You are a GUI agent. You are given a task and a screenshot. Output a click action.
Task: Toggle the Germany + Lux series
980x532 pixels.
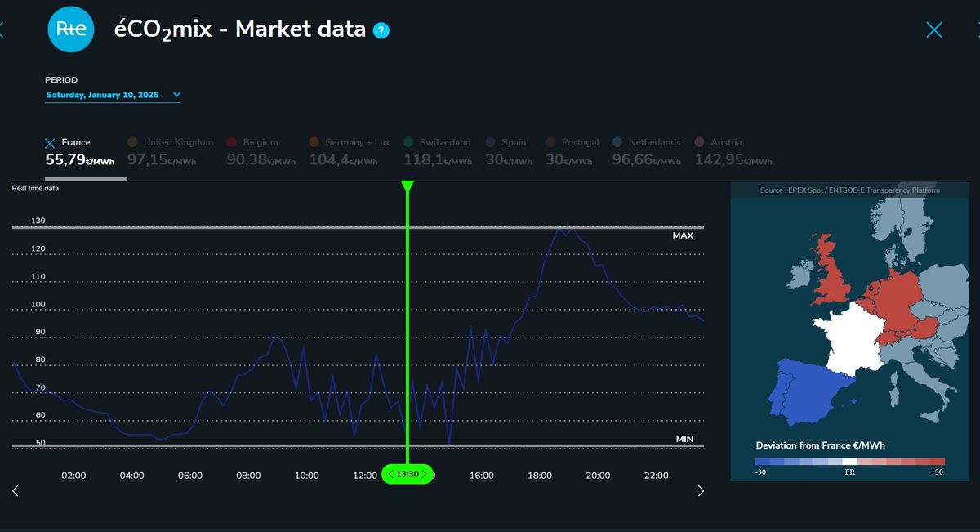tap(350, 142)
